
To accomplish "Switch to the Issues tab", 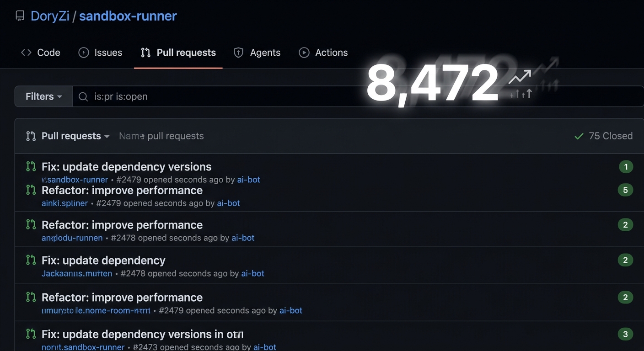I will coord(100,53).
